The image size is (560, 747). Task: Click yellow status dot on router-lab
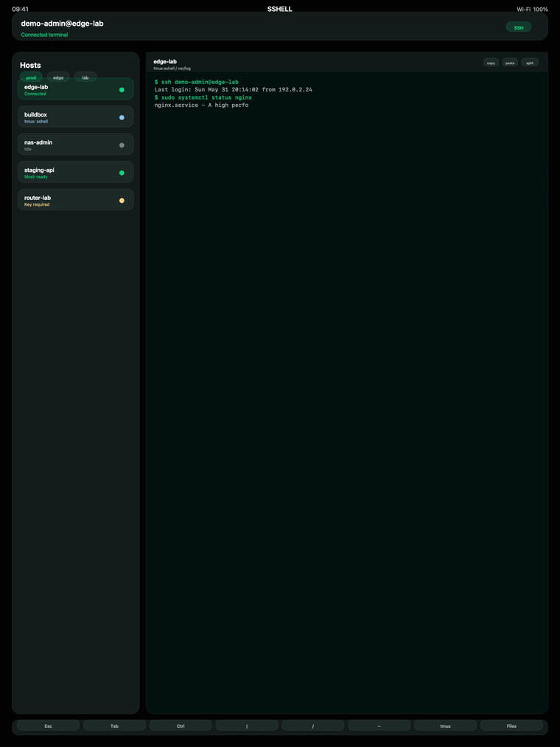coord(122,201)
